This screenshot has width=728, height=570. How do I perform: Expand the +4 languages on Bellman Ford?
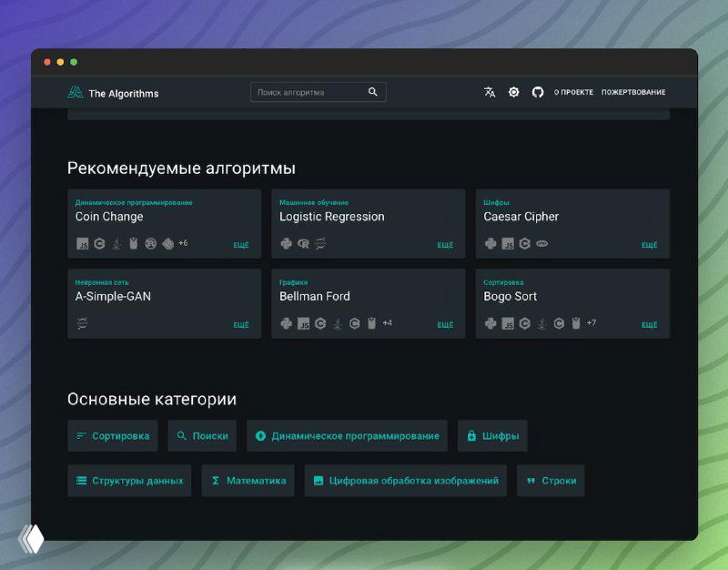[388, 323]
